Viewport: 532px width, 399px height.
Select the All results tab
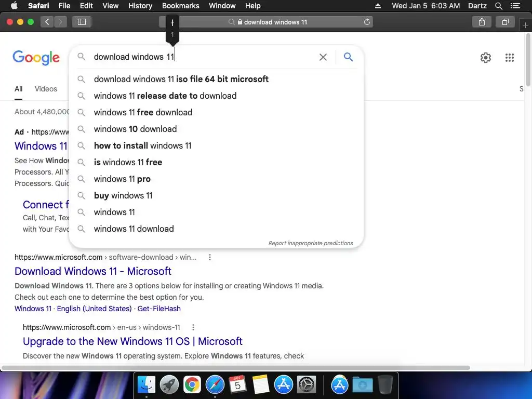[x=18, y=89]
